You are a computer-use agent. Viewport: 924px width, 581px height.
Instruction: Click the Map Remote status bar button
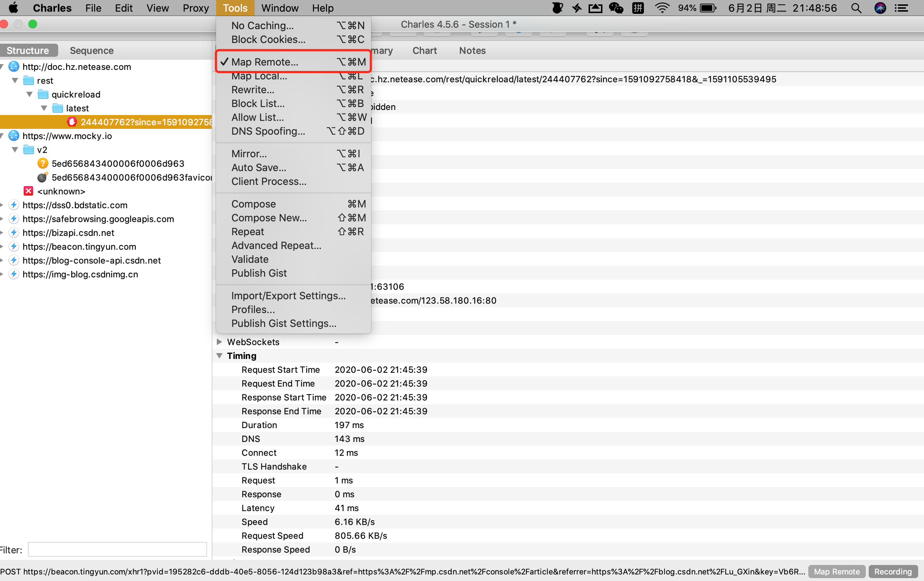pos(837,572)
